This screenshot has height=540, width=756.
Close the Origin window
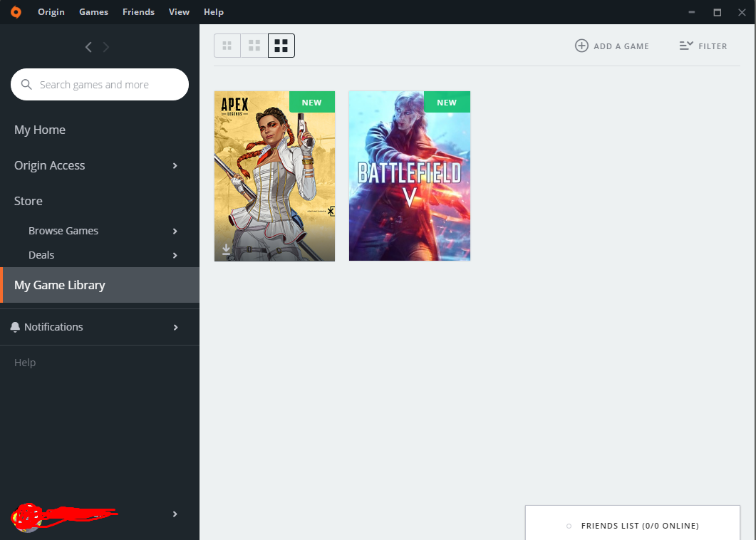[x=742, y=12]
